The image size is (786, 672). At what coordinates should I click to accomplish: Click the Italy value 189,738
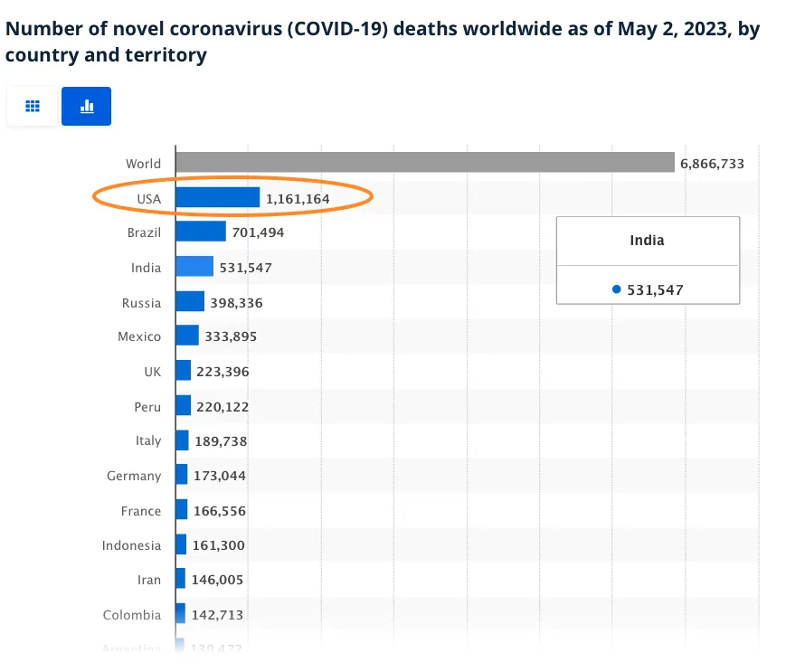tap(221, 441)
